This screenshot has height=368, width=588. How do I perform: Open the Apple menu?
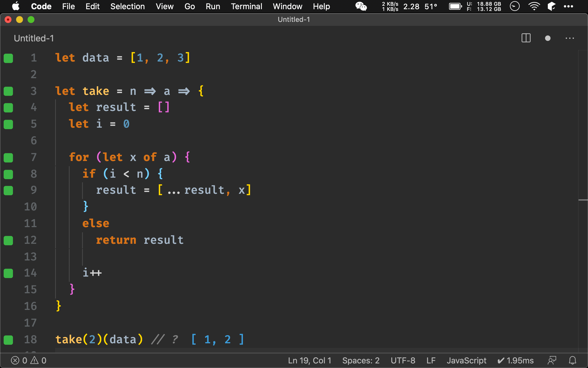tap(16, 6)
